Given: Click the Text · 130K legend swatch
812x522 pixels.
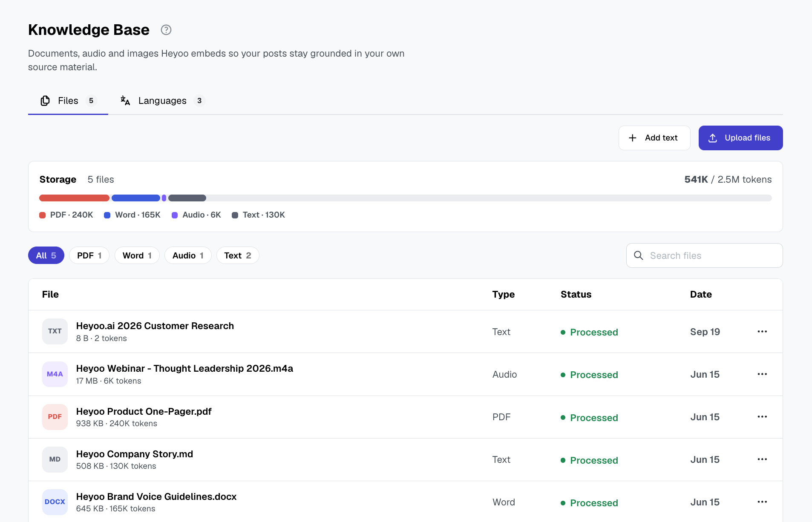Looking at the screenshot, I should (x=235, y=215).
